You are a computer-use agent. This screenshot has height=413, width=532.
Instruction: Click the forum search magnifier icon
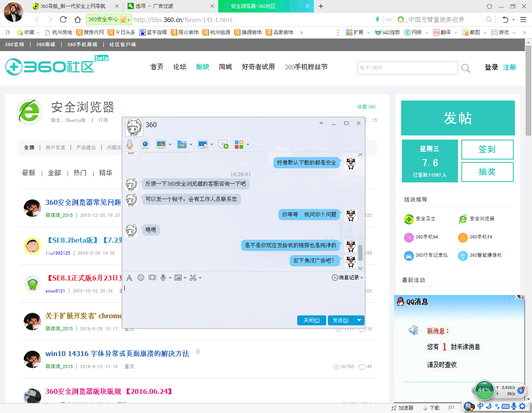466,68
